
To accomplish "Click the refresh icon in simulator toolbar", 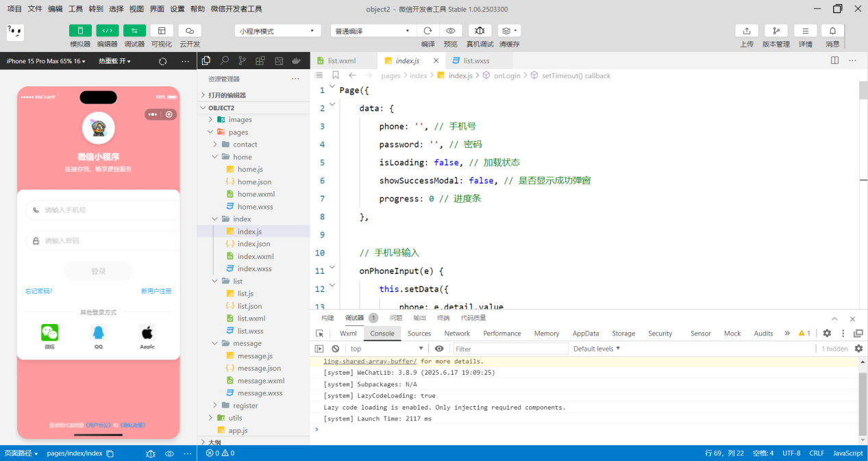I will pyautogui.click(x=162, y=61).
